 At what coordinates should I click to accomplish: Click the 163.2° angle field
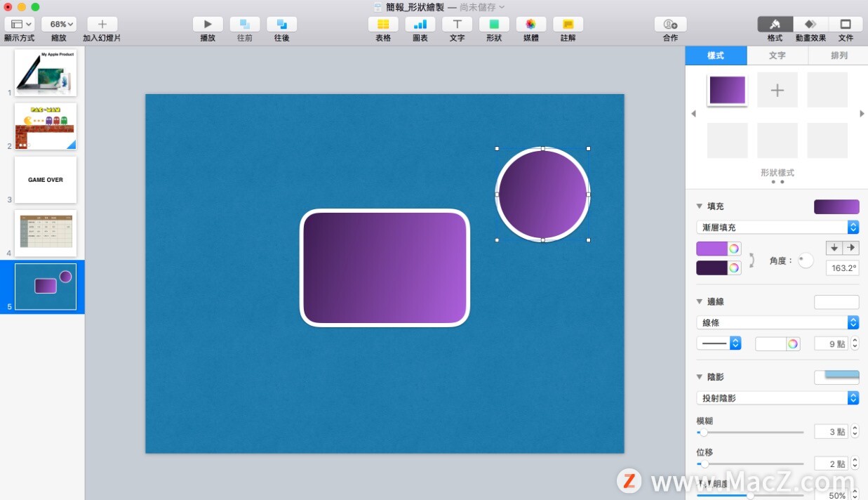click(x=843, y=268)
